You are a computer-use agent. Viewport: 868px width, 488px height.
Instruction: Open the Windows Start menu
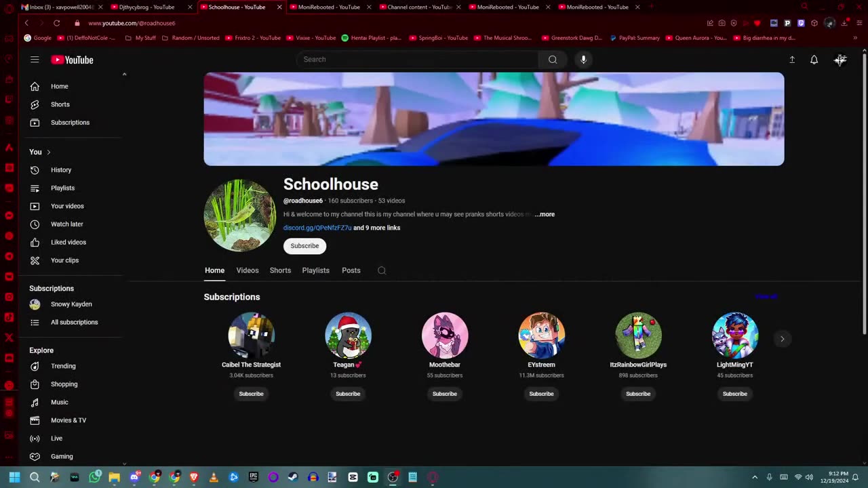[14, 477]
